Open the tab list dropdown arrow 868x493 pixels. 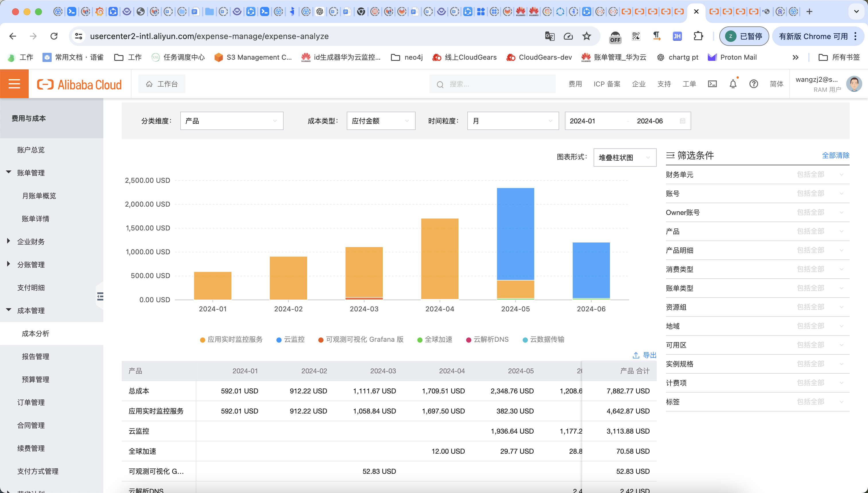coord(857,11)
